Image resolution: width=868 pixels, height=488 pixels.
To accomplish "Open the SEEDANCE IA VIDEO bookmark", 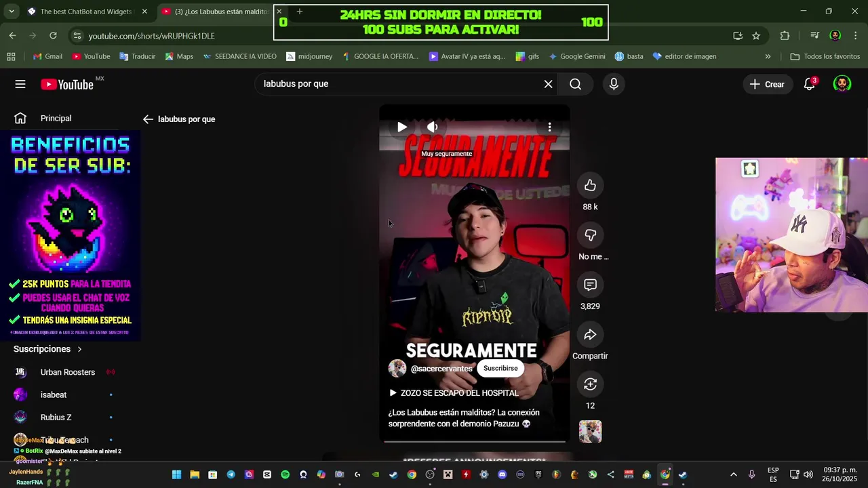I will 239,56.
